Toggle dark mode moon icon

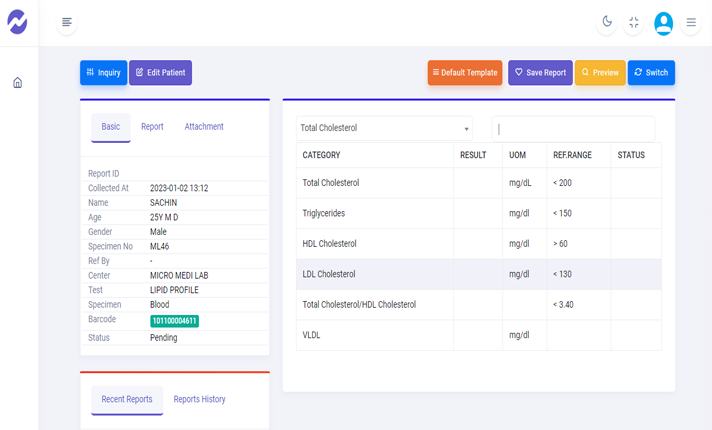pyautogui.click(x=606, y=22)
